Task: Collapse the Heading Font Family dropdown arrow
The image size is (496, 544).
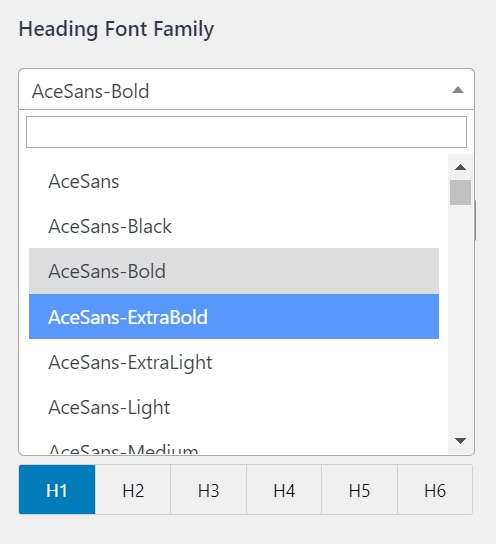Action: click(458, 90)
